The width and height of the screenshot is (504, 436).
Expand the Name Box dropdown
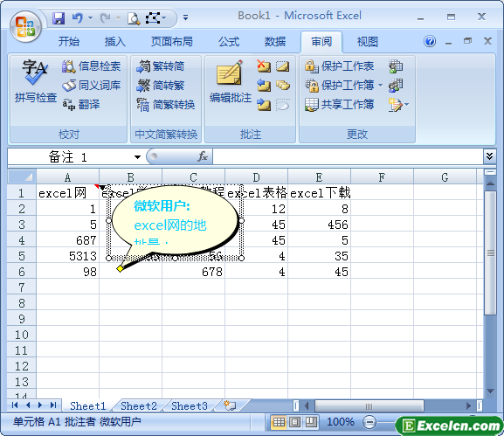point(137,157)
